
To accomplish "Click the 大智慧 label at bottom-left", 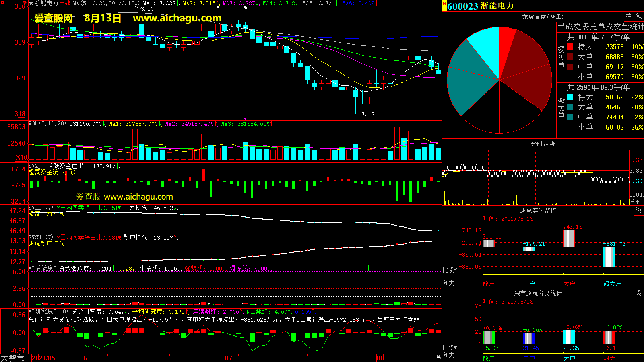I will 12,358.
